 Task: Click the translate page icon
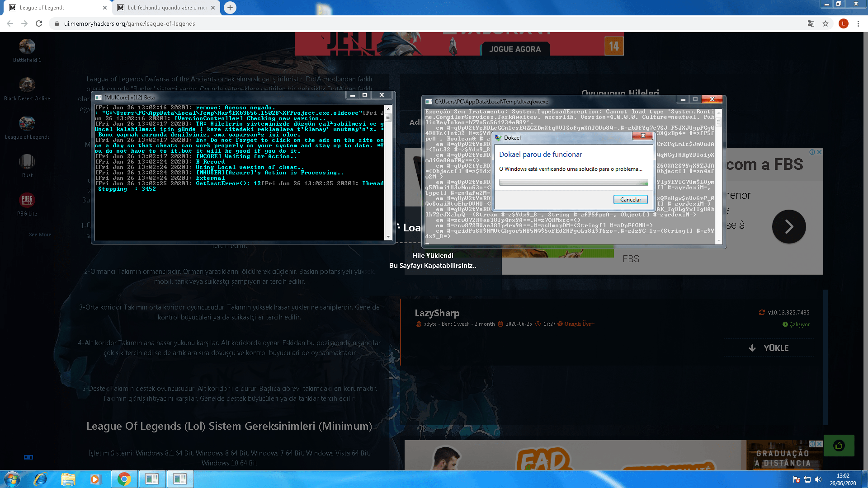[811, 23]
